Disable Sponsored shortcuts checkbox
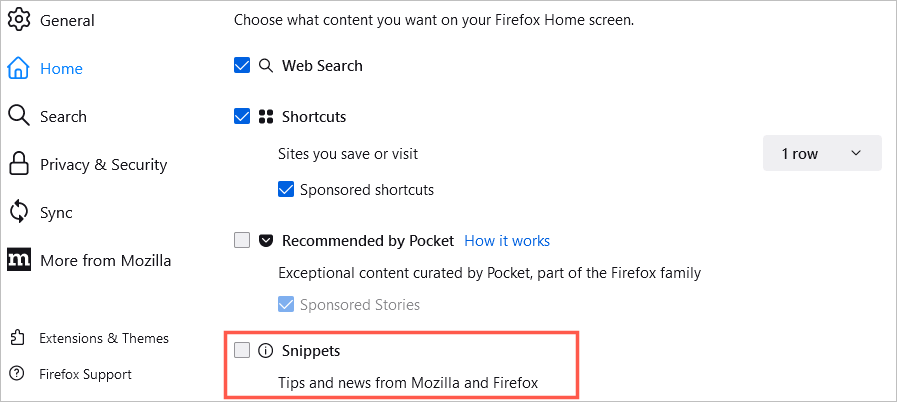 (286, 189)
